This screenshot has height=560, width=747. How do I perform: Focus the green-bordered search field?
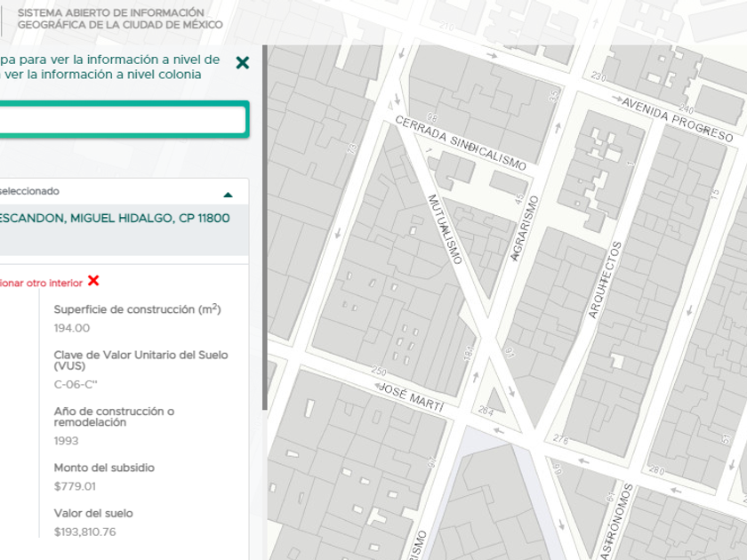tap(123, 119)
